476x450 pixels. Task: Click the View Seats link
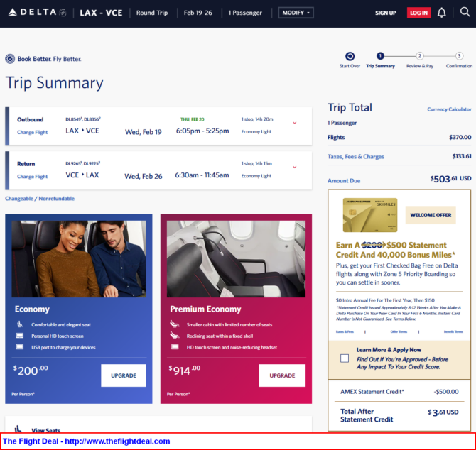tap(46, 430)
